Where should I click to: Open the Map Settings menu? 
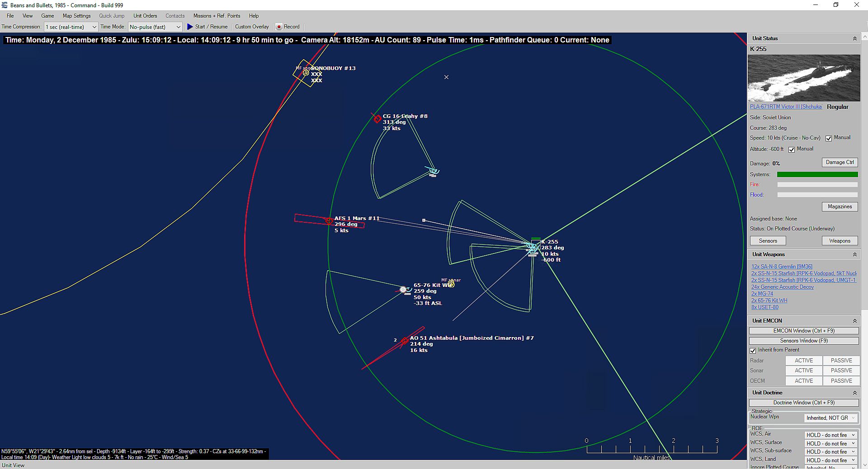point(76,16)
